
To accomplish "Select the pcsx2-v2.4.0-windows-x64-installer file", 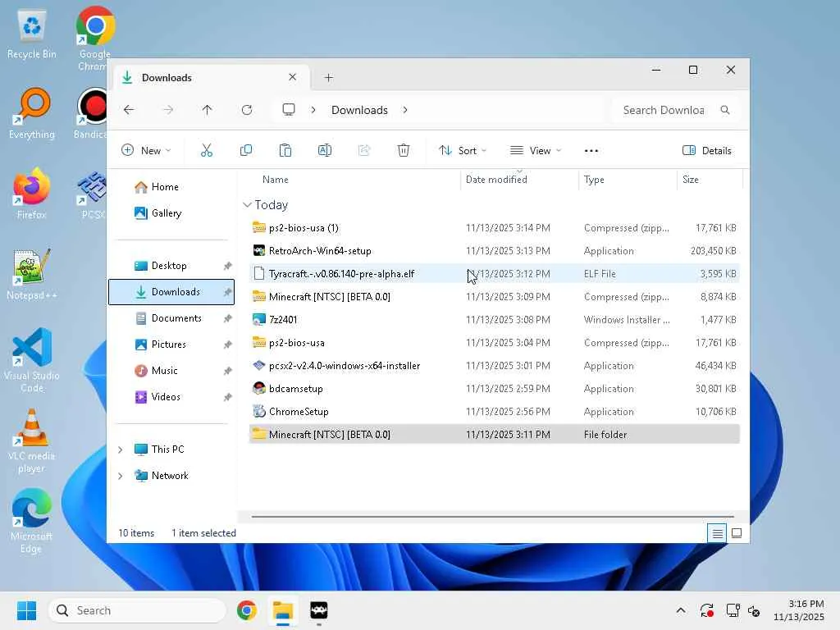I will point(495,366).
